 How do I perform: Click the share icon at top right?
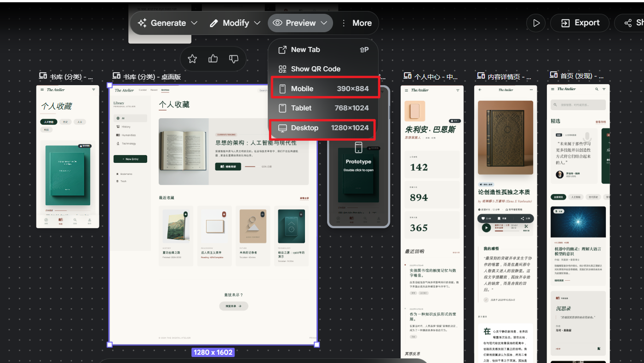coord(629,23)
